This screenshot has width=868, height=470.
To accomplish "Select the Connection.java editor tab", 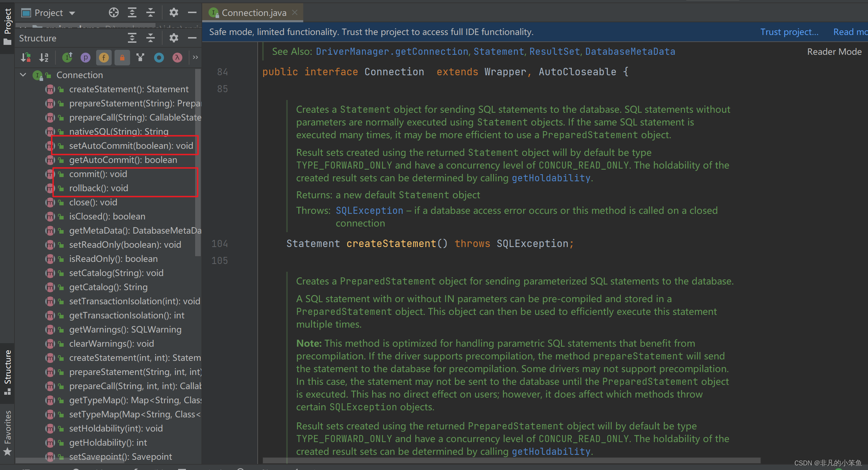I will coord(253,13).
